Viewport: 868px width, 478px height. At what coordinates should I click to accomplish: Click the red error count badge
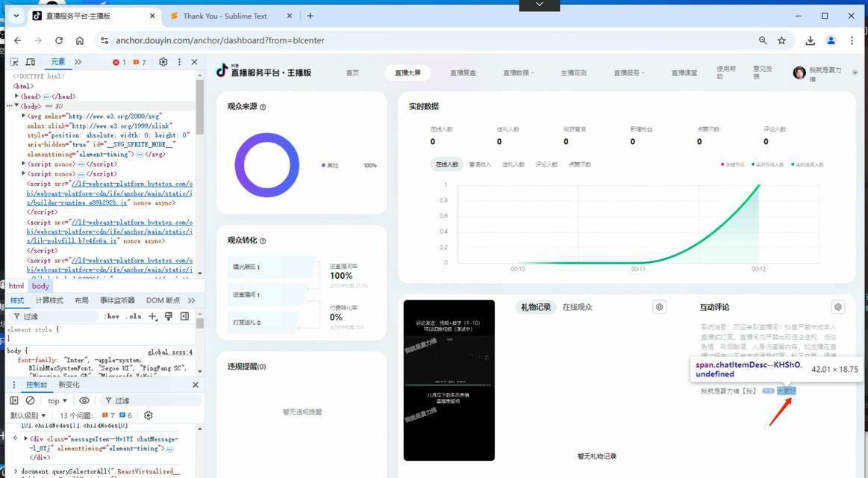pyautogui.click(x=119, y=62)
